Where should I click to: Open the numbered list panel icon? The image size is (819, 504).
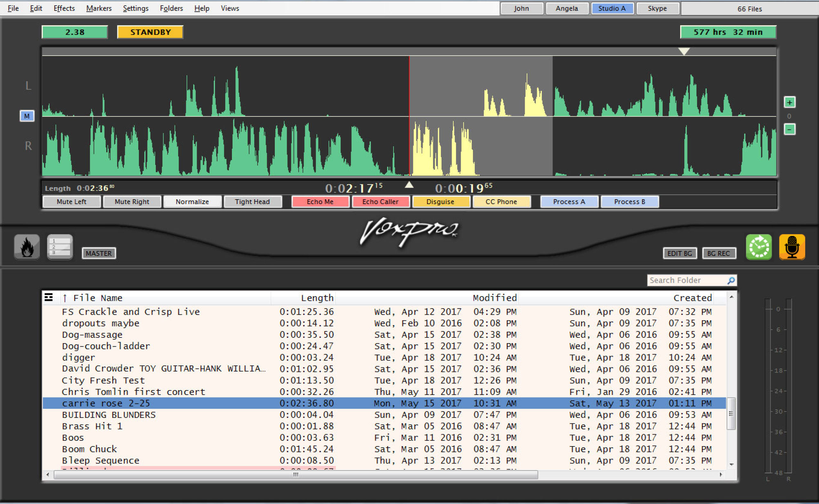[60, 247]
